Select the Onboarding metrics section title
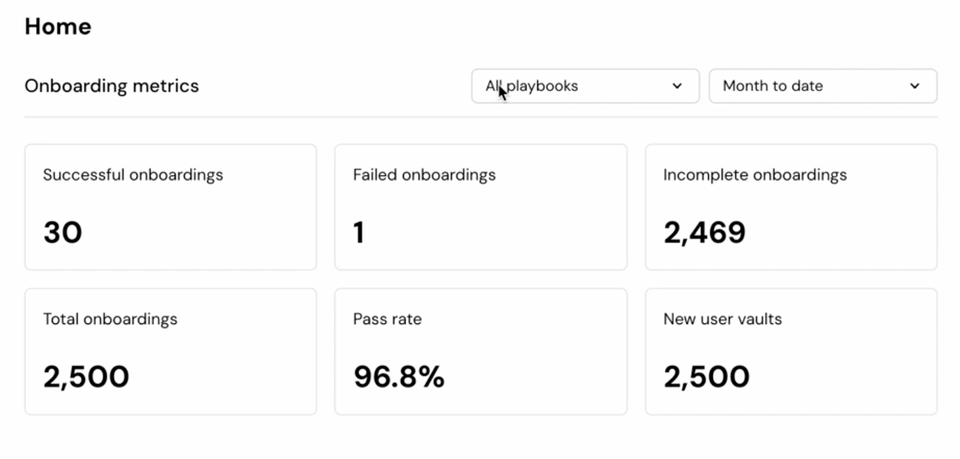 pos(112,86)
